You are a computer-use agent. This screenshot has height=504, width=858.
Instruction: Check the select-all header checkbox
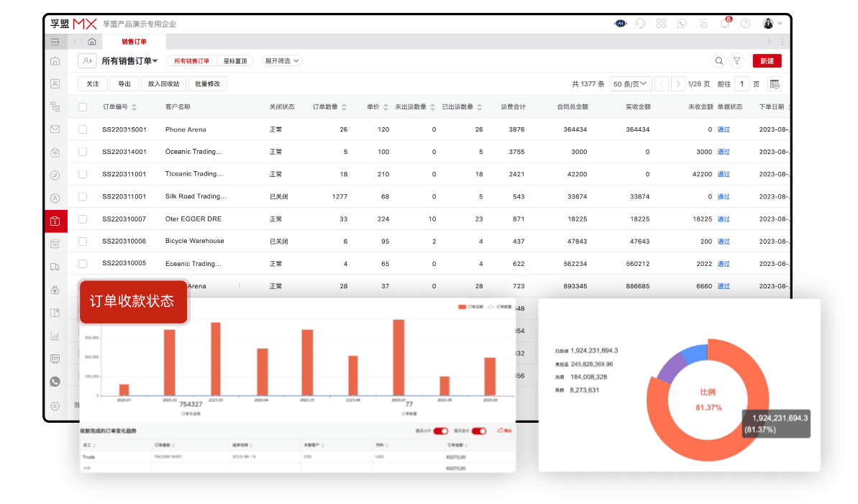(x=83, y=107)
